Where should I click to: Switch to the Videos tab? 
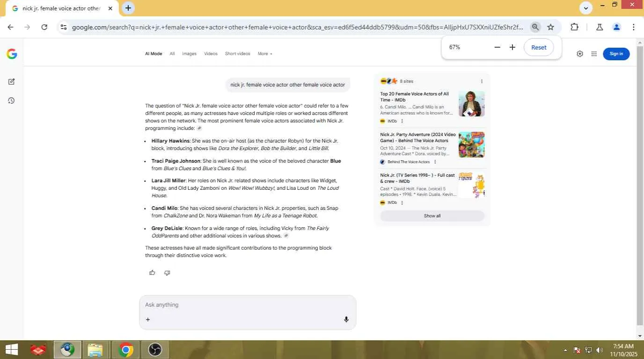pyautogui.click(x=211, y=54)
